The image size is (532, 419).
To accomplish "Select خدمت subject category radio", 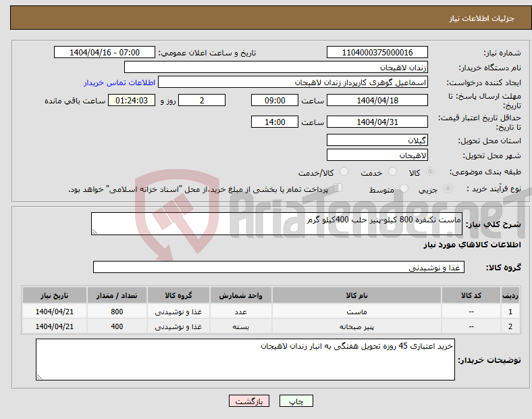I will 392,172.
